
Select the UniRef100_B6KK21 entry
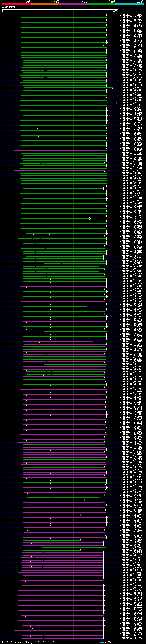(x=131, y=261)
